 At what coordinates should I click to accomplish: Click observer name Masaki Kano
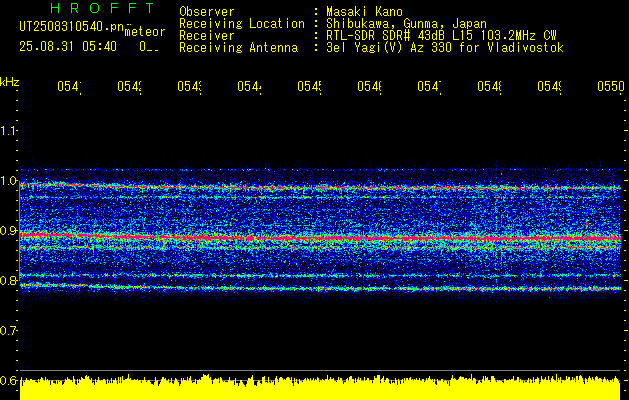pos(365,11)
